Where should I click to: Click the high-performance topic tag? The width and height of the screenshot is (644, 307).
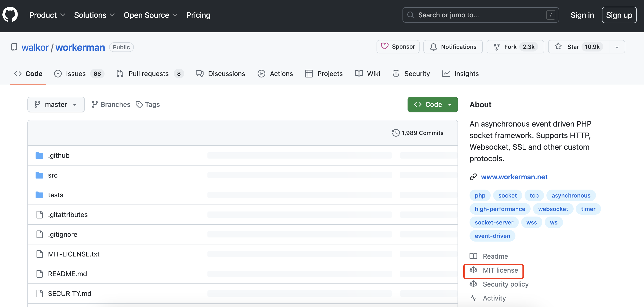pyautogui.click(x=500, y=209)
